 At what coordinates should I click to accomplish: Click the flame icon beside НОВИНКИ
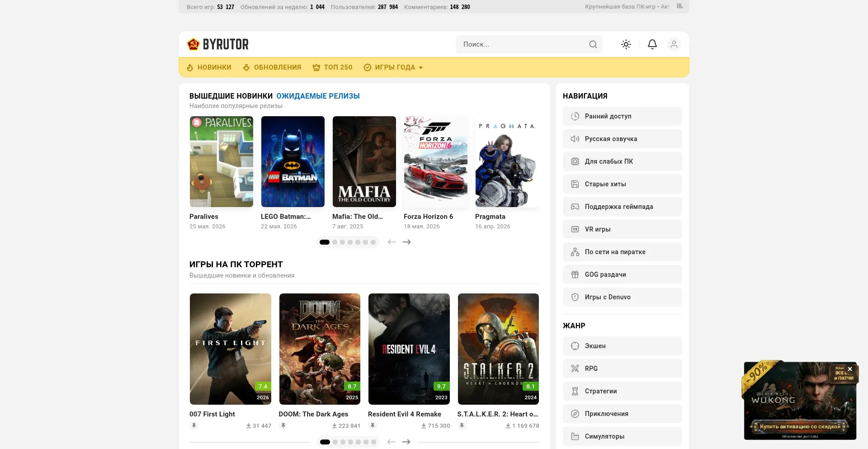190,67
